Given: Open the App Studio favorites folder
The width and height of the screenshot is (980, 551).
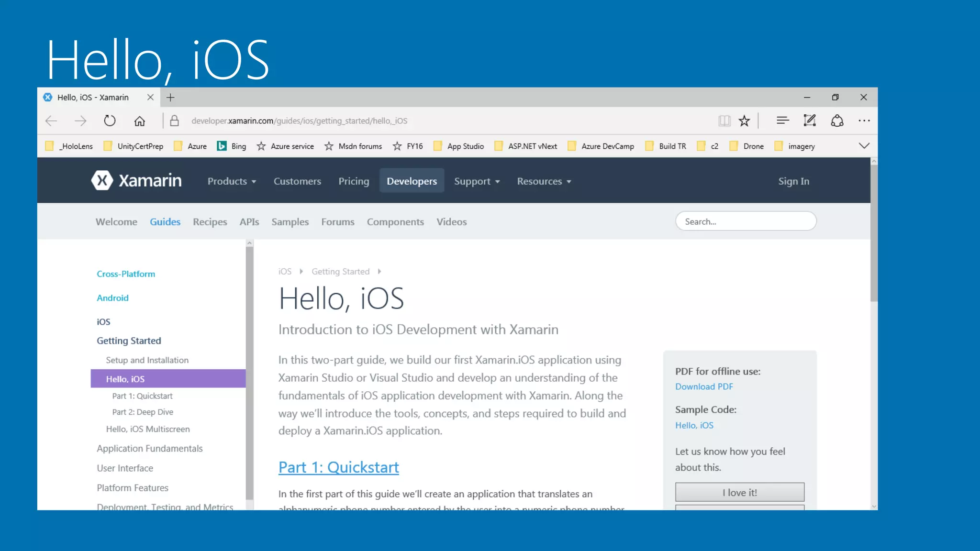Looking at the screenshot, I should point(458,146).
